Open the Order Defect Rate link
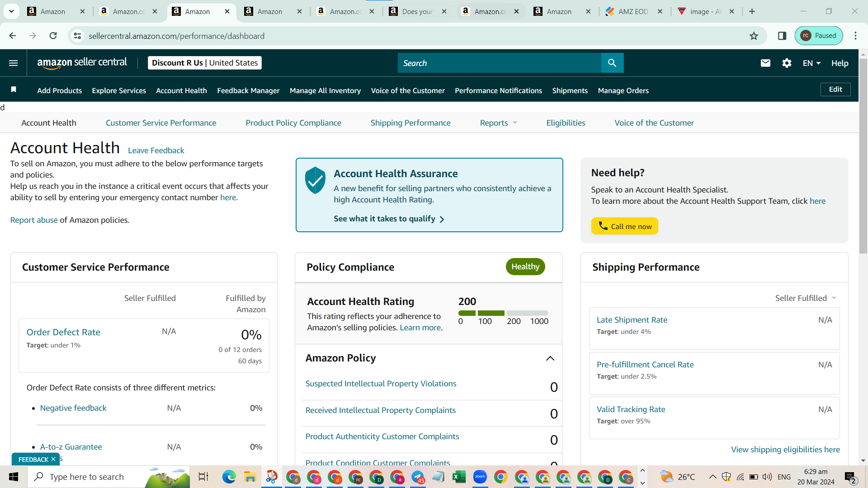The width and height of the screenshot is (868, 488). point(63,332)
